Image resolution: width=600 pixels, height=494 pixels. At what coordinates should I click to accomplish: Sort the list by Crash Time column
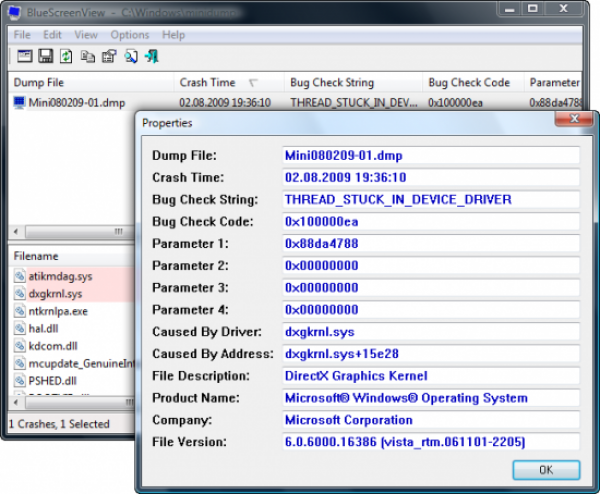tap(208, 82)
